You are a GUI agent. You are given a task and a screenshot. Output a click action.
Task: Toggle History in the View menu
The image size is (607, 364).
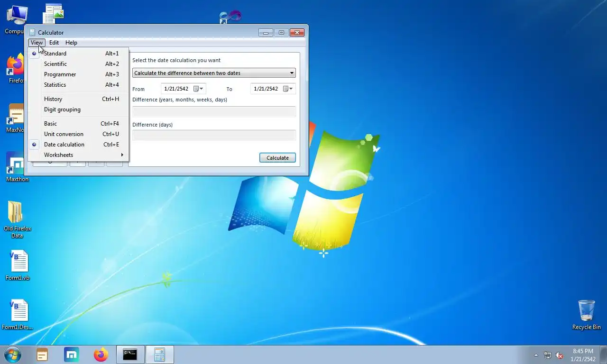click(x=78, y=99)
